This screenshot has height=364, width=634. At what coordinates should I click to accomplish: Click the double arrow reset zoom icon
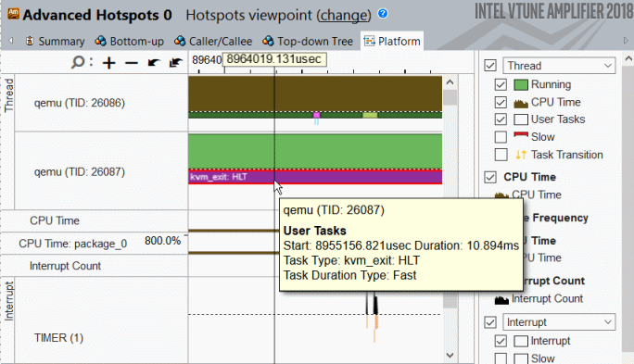click(x=175, y=63)
